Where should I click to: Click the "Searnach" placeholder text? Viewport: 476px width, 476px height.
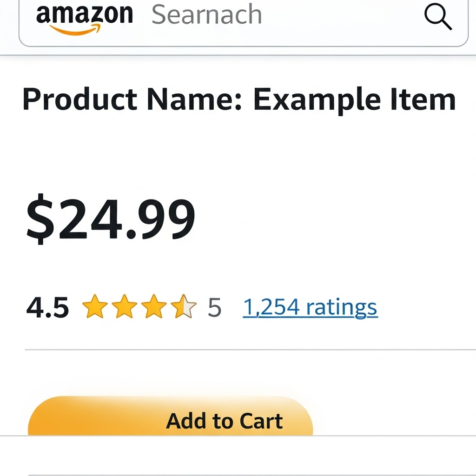(206, 15)
